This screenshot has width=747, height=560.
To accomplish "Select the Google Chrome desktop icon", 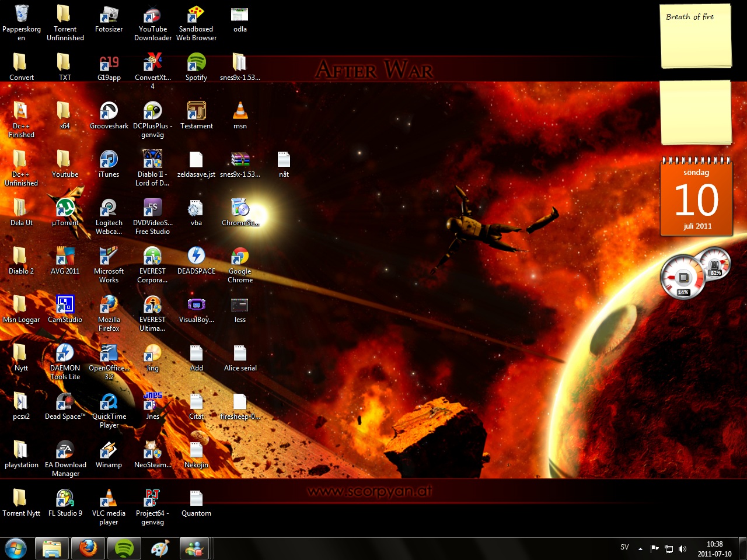I will [240, 257].
